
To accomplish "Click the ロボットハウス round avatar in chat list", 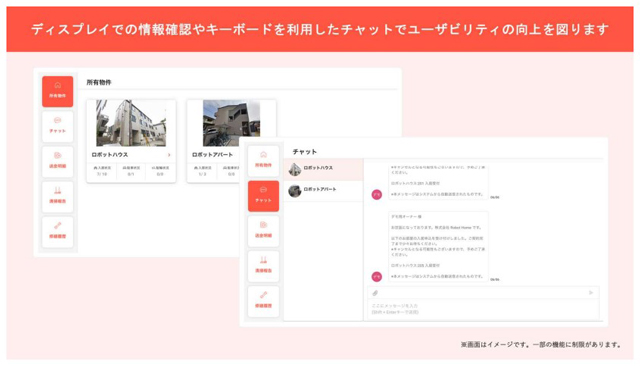I will pyautogui.click(x=295, y=169).
